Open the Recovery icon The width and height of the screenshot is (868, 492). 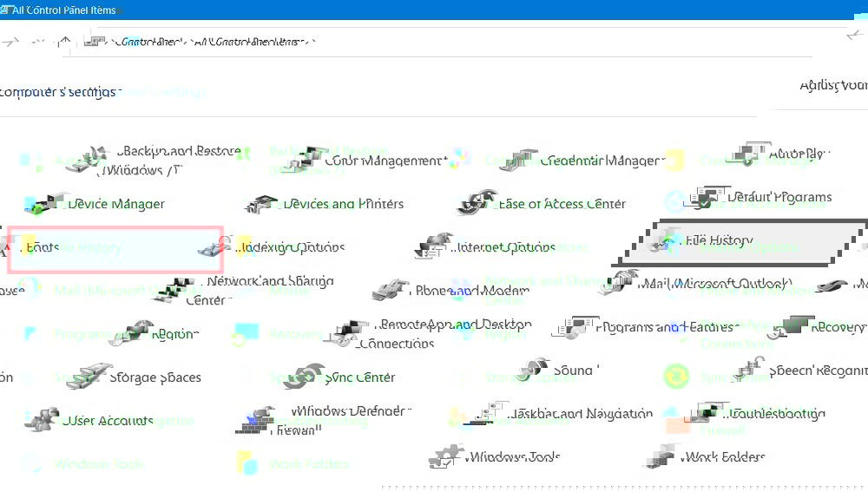click(791, 327)
